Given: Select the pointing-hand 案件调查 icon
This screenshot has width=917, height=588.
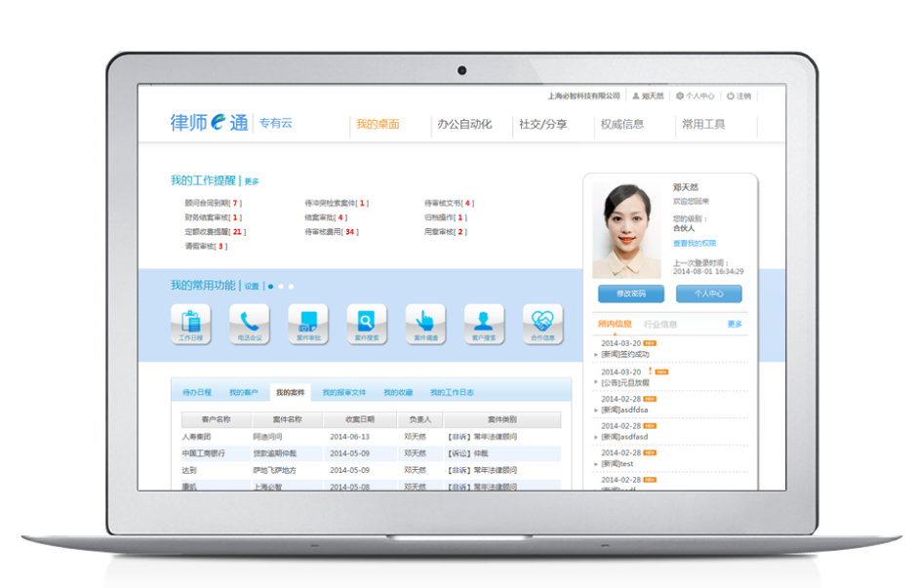Looking at the screenshot, I should [x=425, y=321].
